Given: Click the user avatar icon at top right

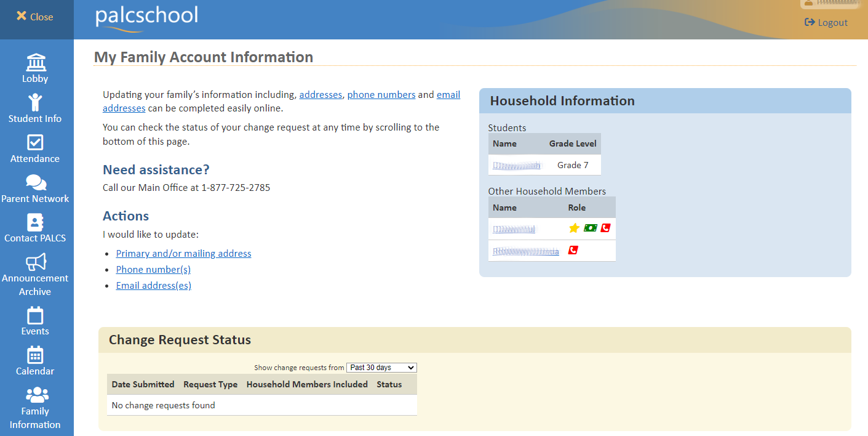Looking at the screenshot, I should point(808,2).
